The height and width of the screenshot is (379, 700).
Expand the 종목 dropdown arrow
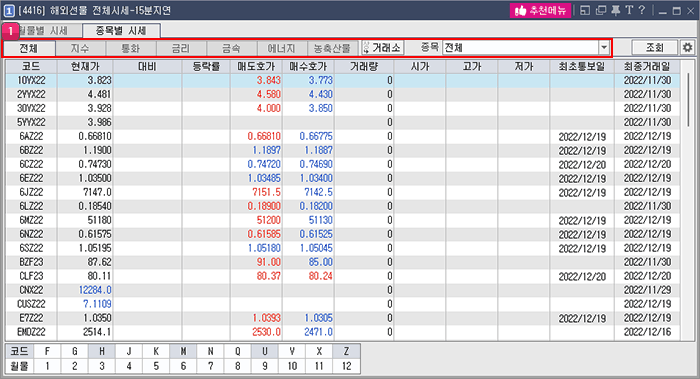click(x=604, y=47)
